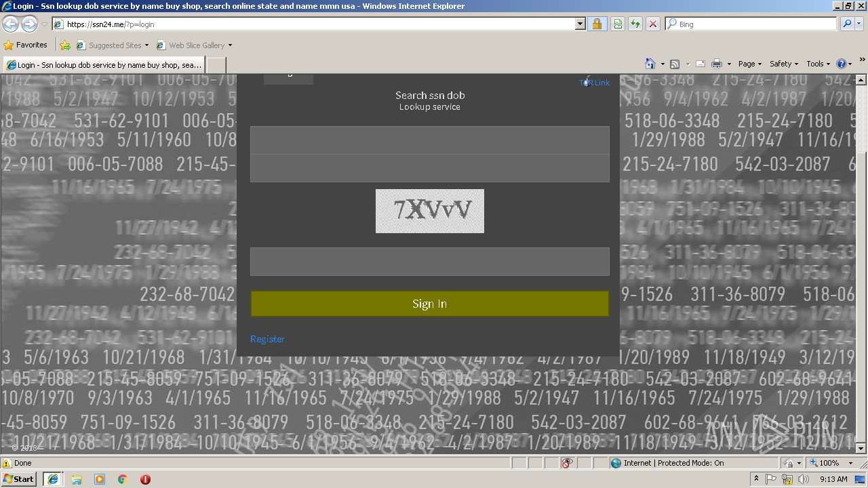The image size is (868, 488).
Task: Focus the captcha answer input field
Action: tap(430, 262)
